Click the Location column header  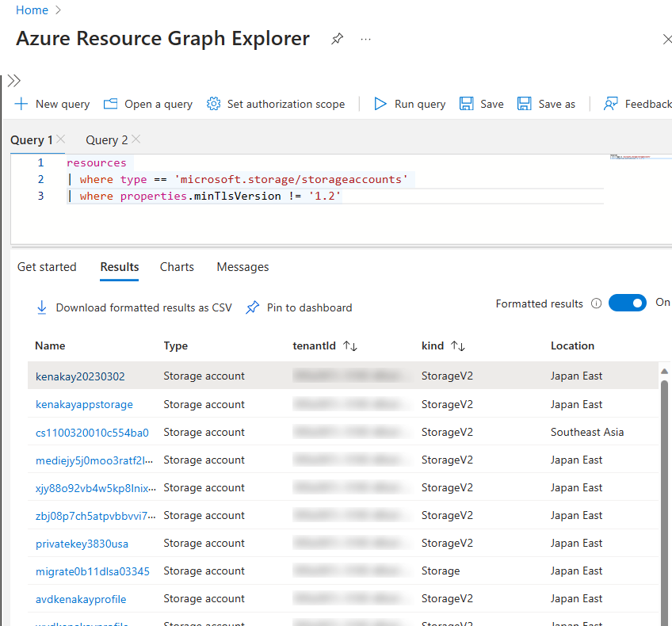click(572, 345)
